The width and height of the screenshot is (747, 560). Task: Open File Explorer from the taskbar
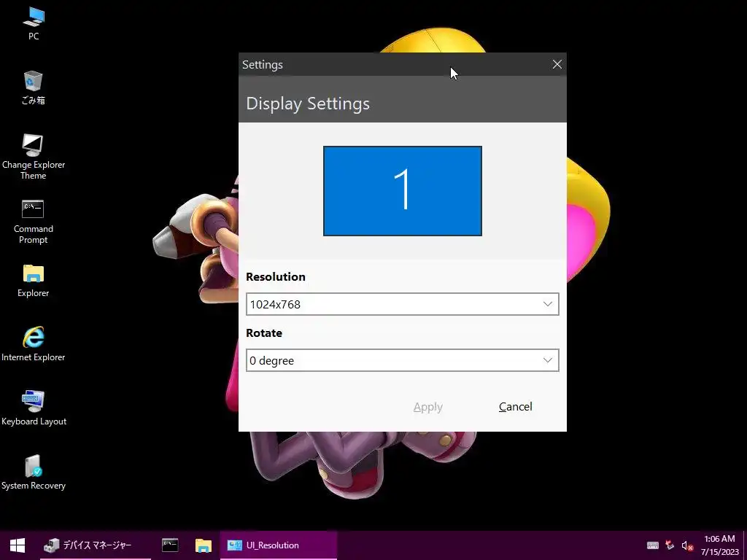[204, 545]
